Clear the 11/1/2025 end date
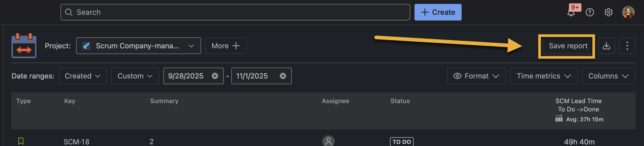The height and width of the screenshot is (146, 644). tap(283, 76)
